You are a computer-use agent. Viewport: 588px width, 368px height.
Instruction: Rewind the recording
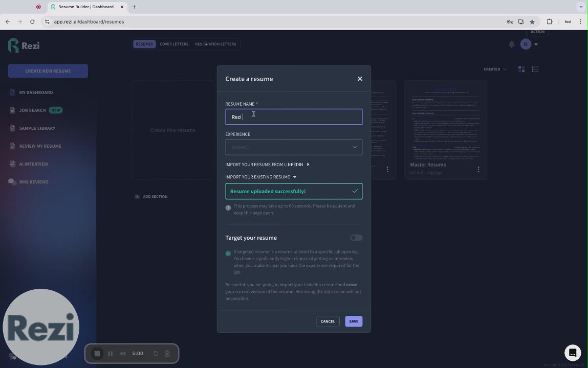pos(123,353)
